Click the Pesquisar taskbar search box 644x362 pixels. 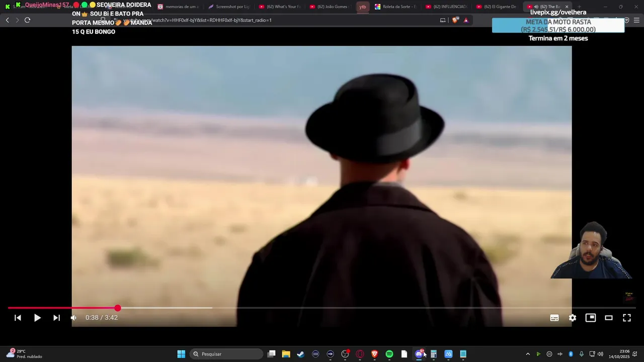[226, 354]
